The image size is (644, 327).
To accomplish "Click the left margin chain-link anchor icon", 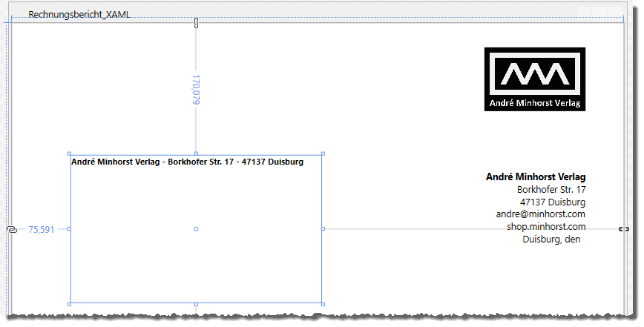I will click(11, 230).
